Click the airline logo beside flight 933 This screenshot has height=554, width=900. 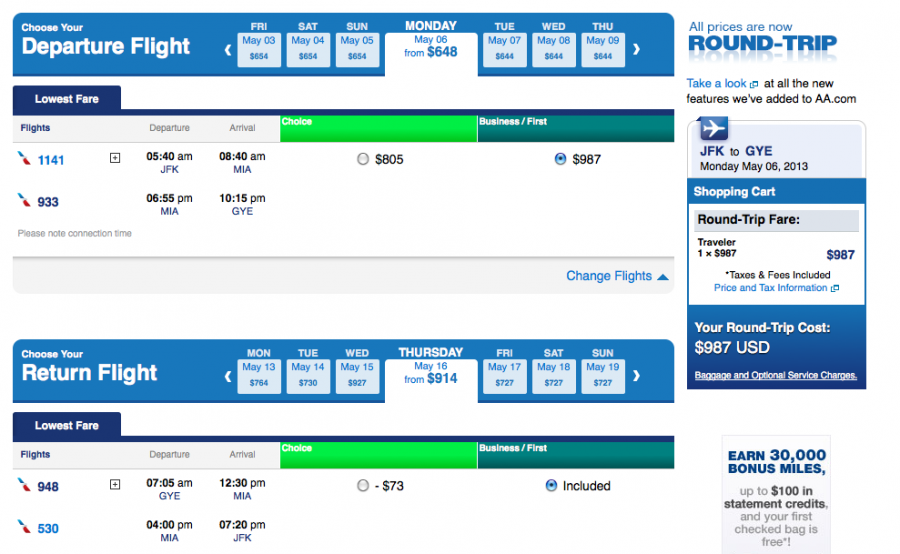click(x=24, y=200)
